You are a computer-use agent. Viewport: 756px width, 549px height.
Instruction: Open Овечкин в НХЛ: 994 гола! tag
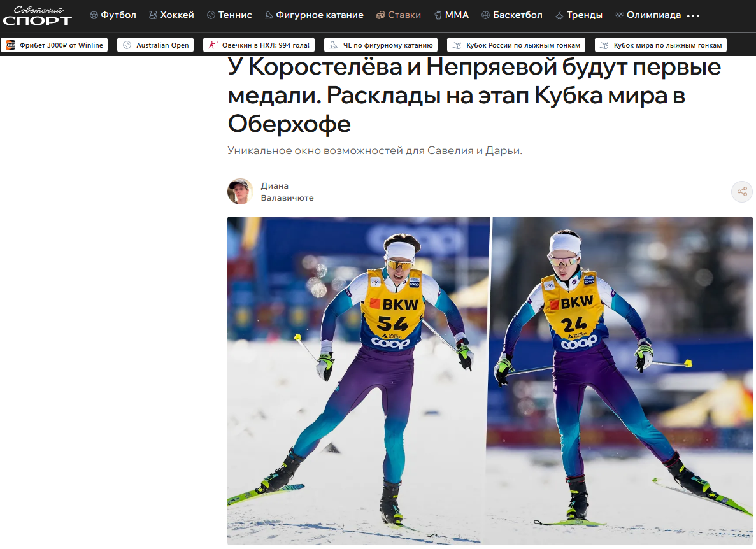[259, 45]
